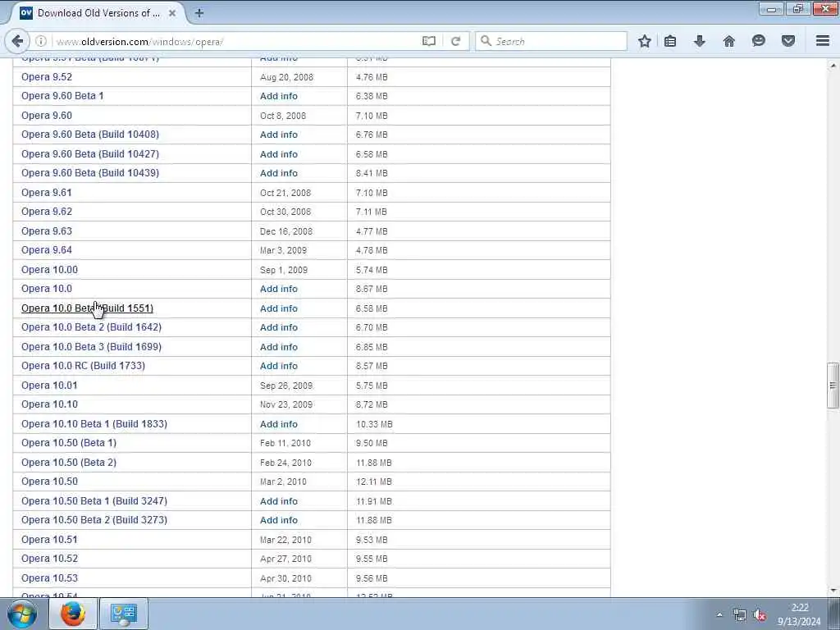The height and width of the screenshot is (630, 840).
Task: Save page to Pocket
Action: 788,41
